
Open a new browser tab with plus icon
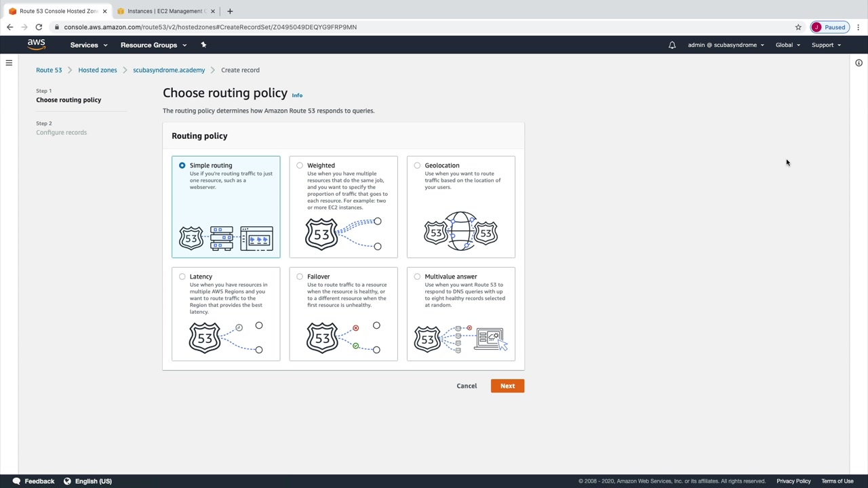230,11
